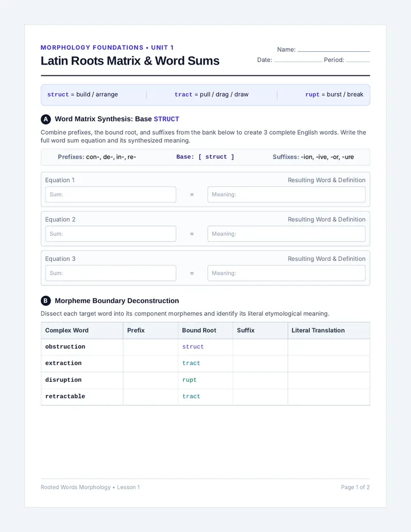The image size is (411, 532).
Task: Click the Base [ struct ] label
Action: tap(205, 157)
